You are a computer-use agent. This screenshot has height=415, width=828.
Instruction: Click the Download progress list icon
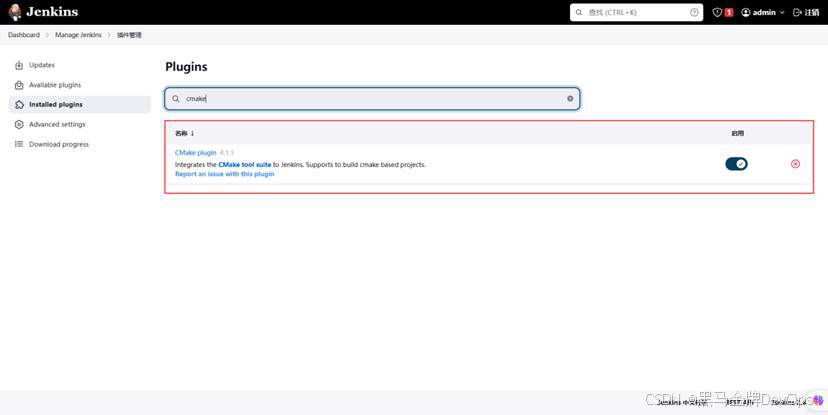[19, 144]
